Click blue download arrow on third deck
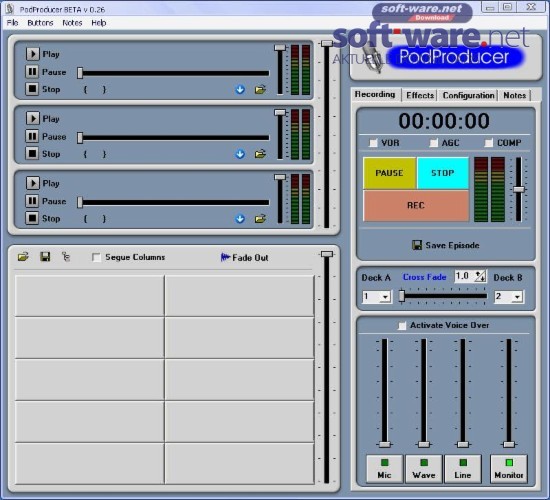550x500 pixels. [x=240, y=219]
